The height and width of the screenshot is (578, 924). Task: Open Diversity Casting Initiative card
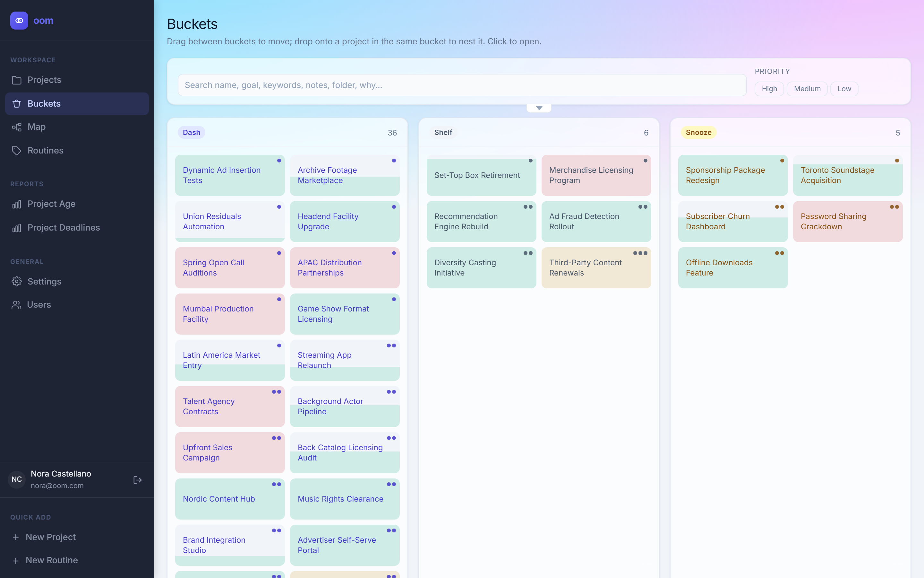481,268
